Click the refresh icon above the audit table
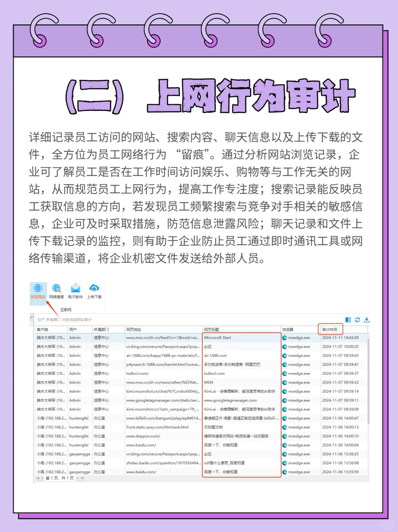 point(357,320)
